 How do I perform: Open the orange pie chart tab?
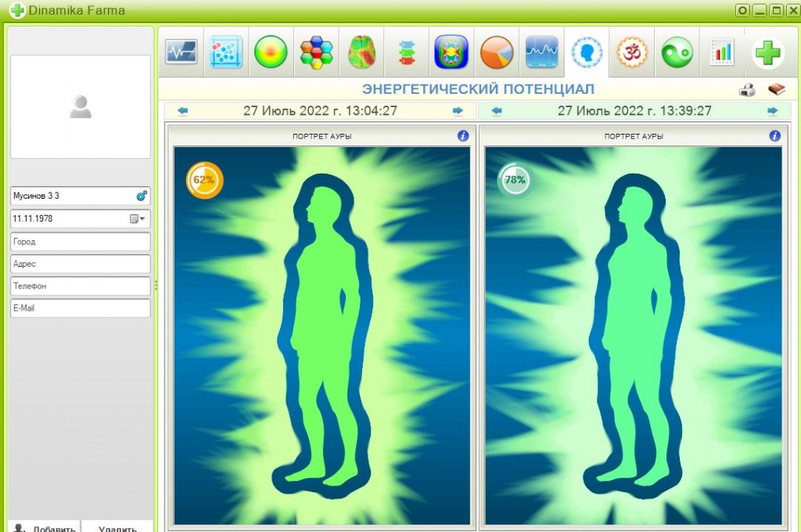(x=497, y=52)
